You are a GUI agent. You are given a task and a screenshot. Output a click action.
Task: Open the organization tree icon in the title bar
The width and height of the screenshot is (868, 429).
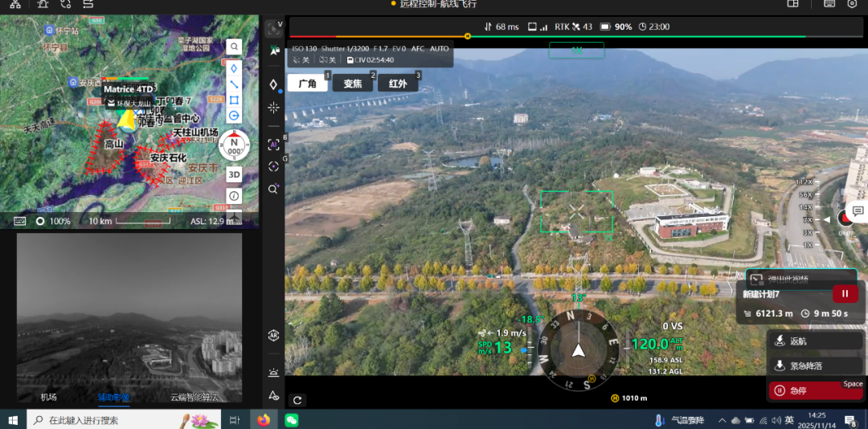[x=15, y=4]
